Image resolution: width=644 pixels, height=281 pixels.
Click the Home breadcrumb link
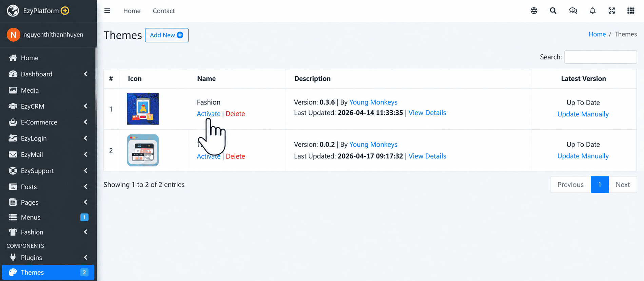(x=597, y=34)
